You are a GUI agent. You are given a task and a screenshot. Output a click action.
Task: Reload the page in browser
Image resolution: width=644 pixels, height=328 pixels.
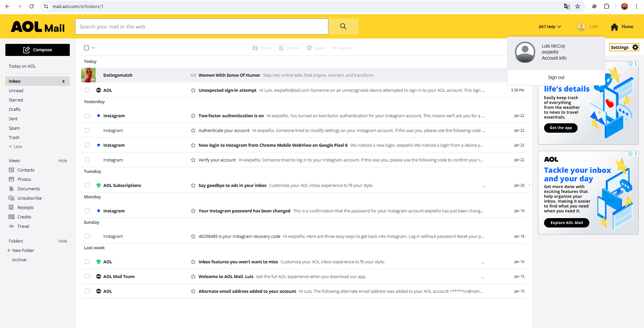(x=32, y=6)
